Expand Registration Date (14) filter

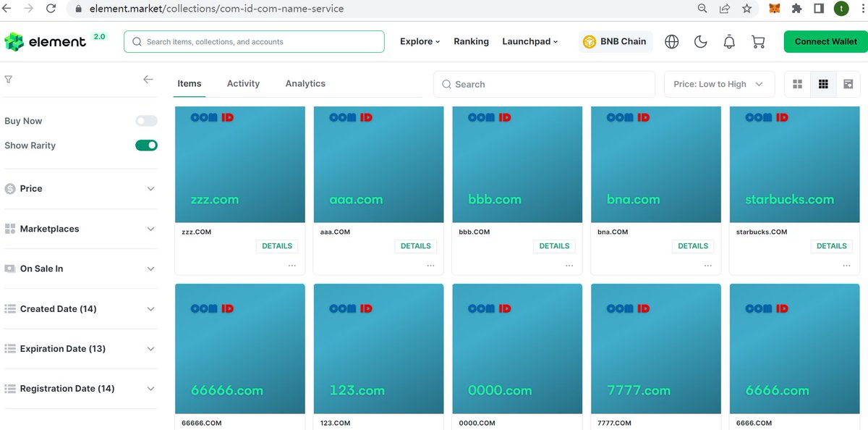(x=80, y=389)
